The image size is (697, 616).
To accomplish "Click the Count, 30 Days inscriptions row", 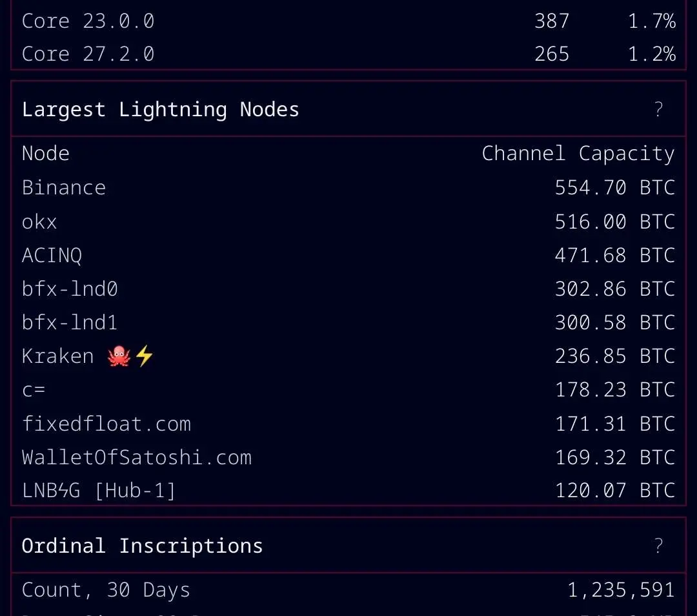I will (106, 590).
